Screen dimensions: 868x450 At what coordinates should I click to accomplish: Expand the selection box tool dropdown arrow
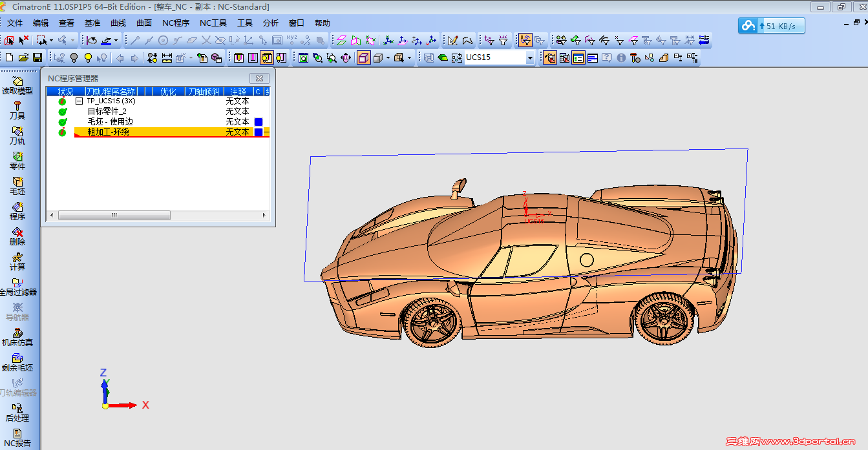pos(52,40)
